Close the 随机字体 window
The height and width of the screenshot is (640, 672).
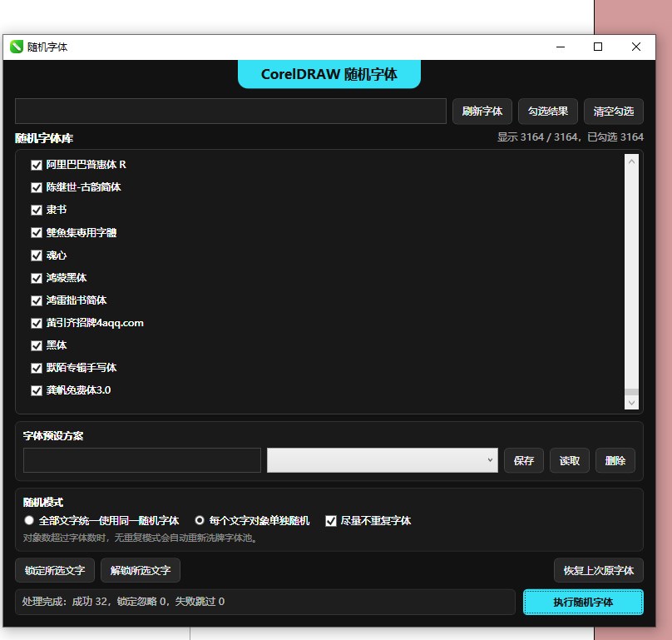tap(636, 47)
